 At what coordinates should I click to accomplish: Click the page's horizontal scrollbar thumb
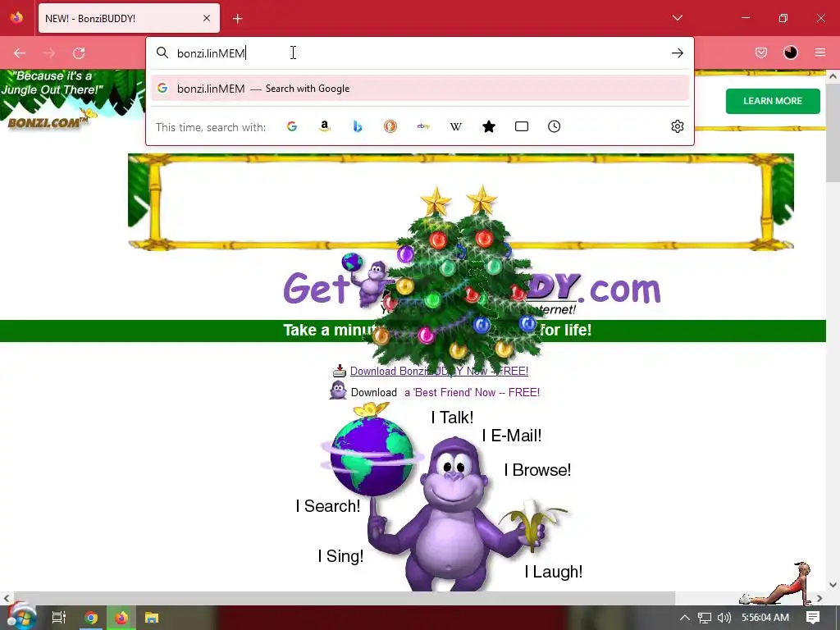pyautogui.click(x=344, y=598)
